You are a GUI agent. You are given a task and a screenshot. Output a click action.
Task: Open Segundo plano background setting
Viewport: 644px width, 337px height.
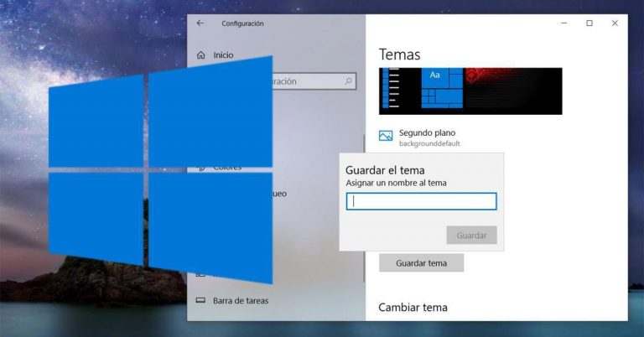[420, 137]
